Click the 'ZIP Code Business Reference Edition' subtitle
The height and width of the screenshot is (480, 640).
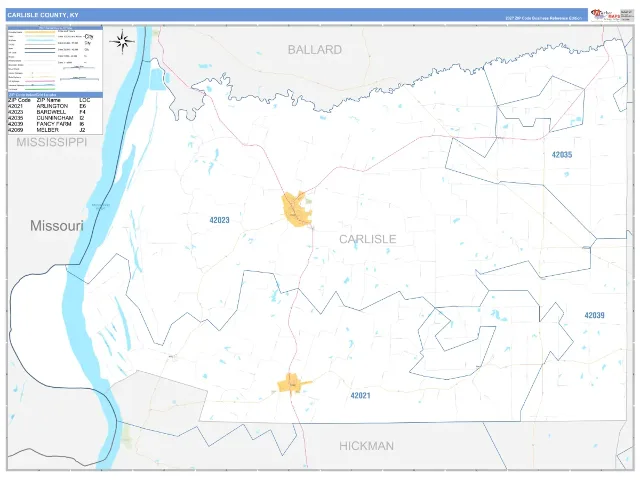click(x=543, y=18)
